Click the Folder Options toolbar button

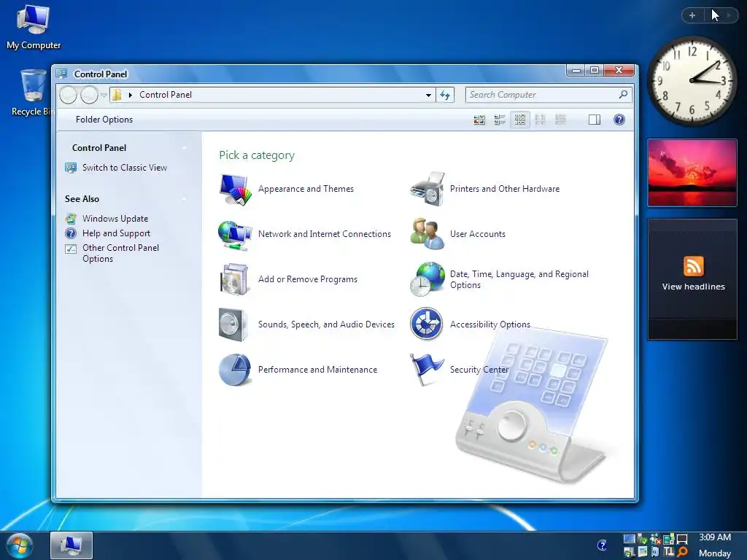coord(104,120)
